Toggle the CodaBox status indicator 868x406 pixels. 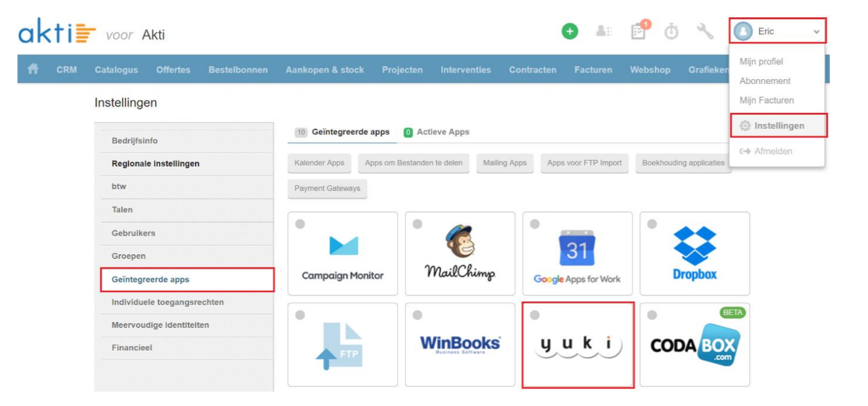click(652, 315)
